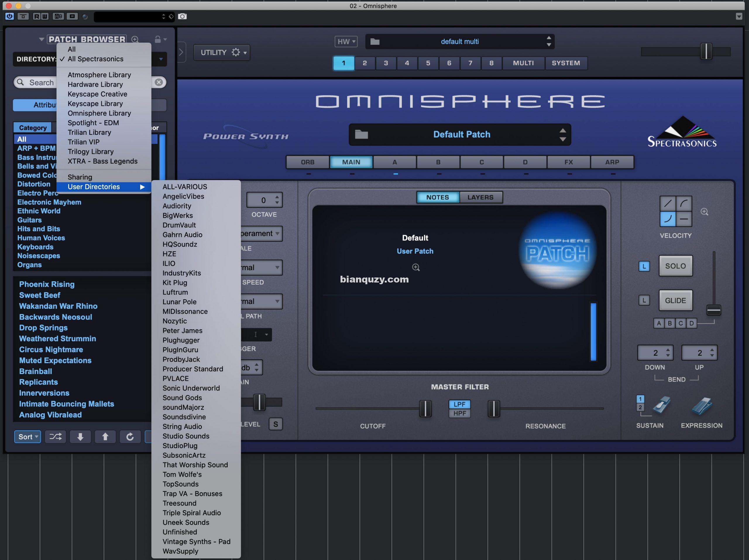The height and width of the screenshot is (560, 749).
Task: Click the bend DOWN value stepper
Action: click(667, 353)
